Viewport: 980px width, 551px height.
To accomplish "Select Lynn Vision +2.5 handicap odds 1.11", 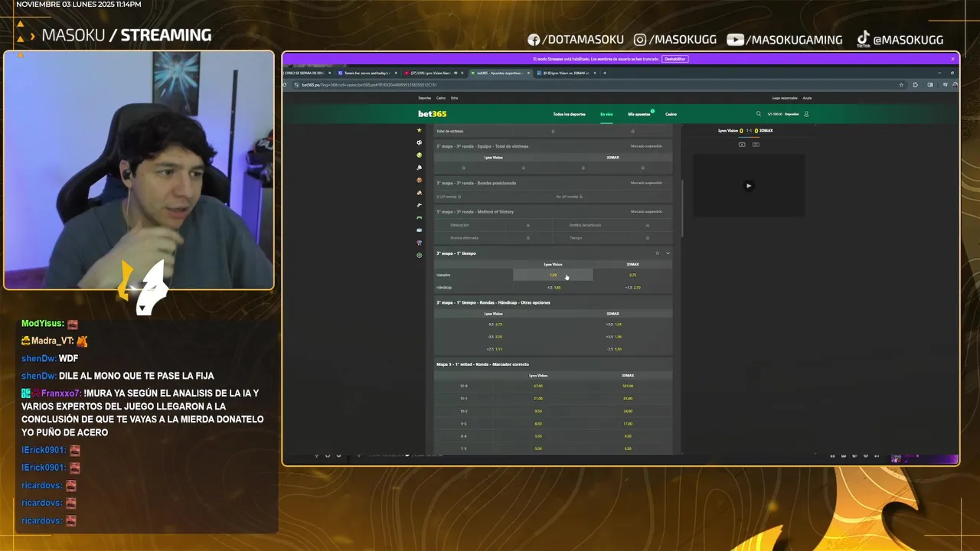I will click(494, 349).
